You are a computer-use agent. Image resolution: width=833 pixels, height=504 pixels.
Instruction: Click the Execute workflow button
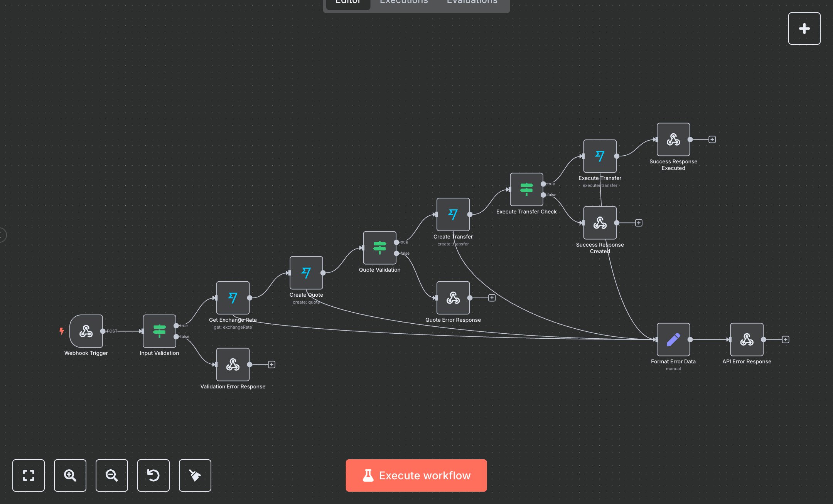tap(416, 475)
